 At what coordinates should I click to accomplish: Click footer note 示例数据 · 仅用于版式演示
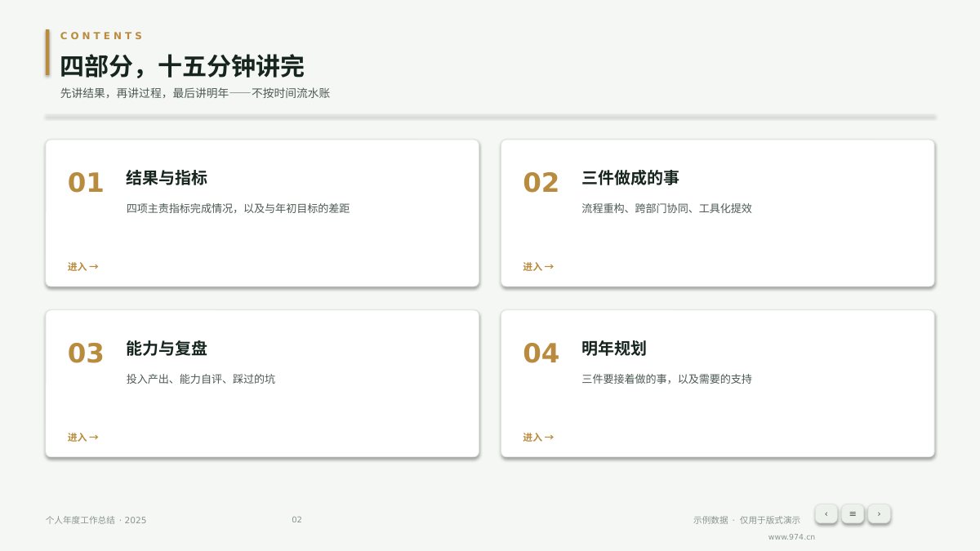pyautogui.click(x=746, y=520)
